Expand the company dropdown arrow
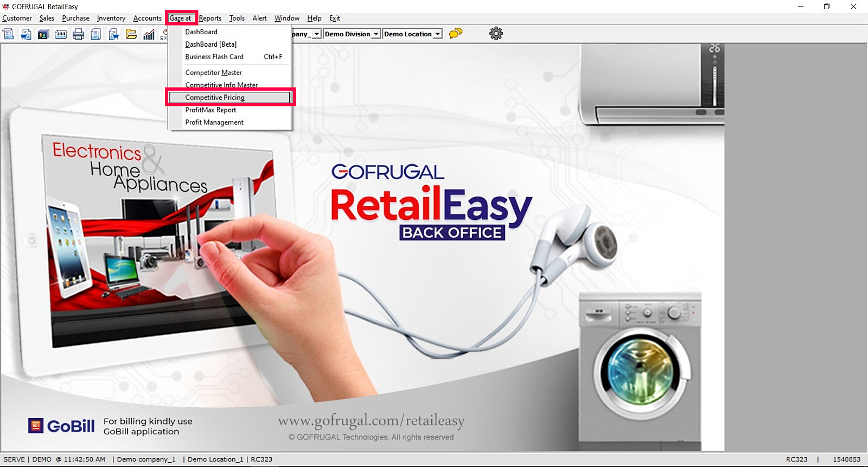 pyautogui.click(x=317, y=34)
